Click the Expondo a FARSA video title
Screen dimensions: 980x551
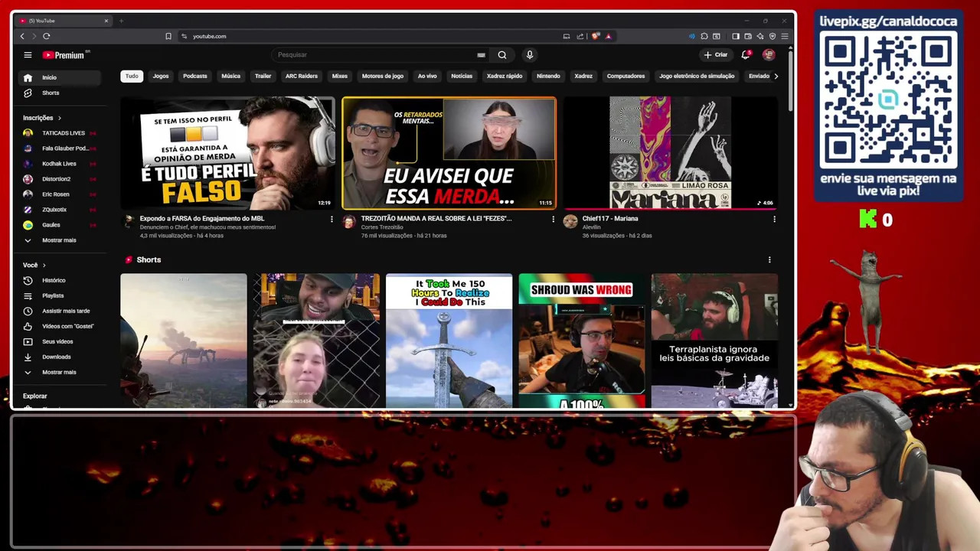[x=202, y=219]
